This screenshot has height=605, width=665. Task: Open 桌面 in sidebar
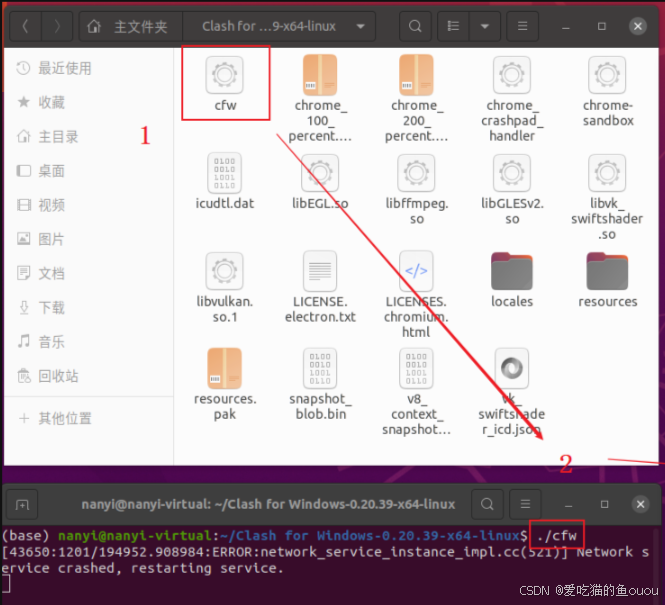click(88, 171)
